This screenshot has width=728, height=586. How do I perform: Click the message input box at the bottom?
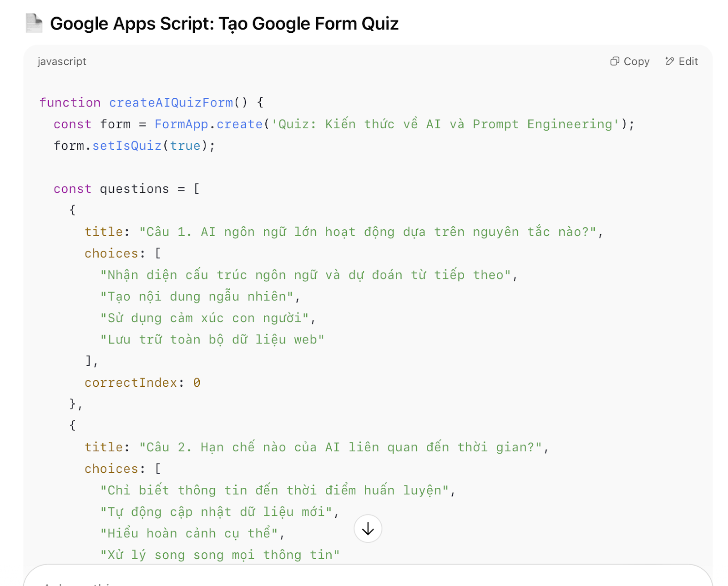pos(368,576)
